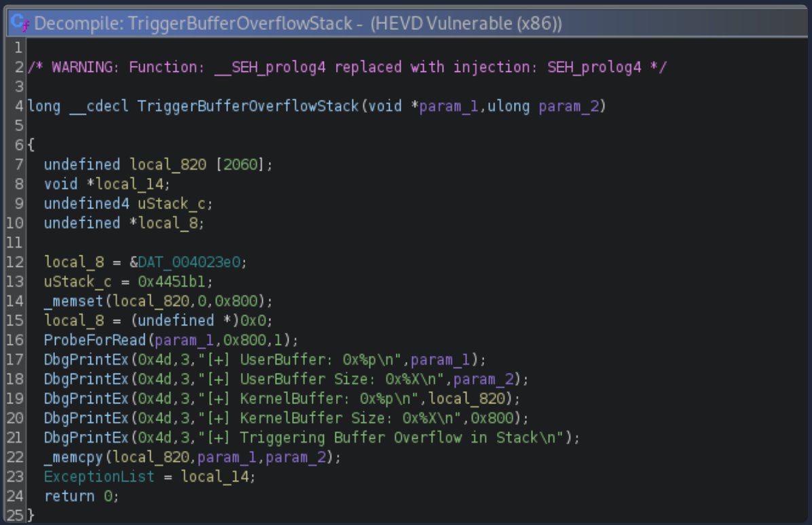
Task: Click the "[+] KernelBuffer: 0x%p\n" string
Action: coord(308,399)
